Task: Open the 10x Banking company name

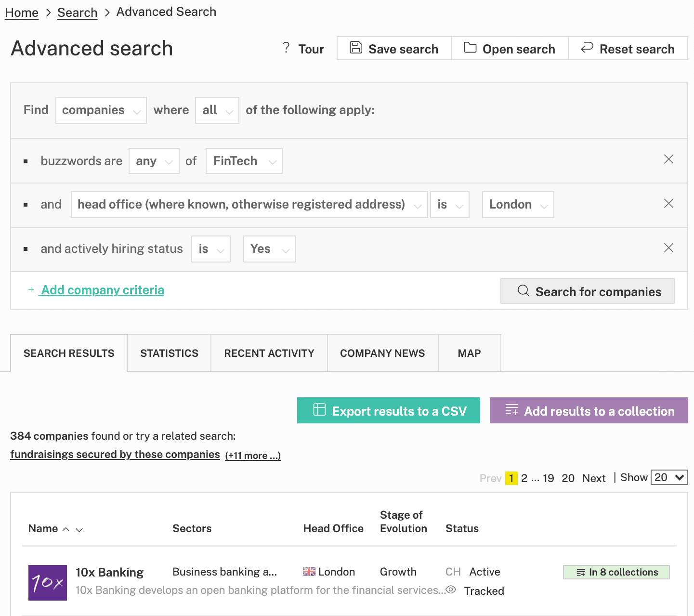Action: pyautogui.click(x=110, y=572)
